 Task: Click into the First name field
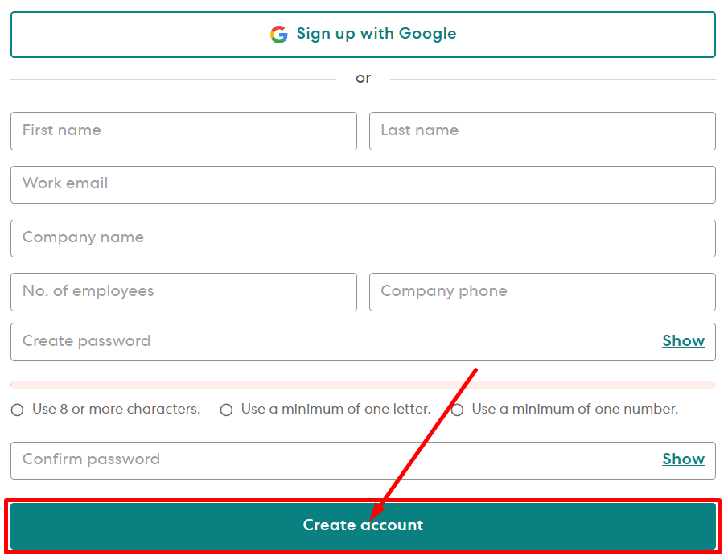click(x=183, y=131)
